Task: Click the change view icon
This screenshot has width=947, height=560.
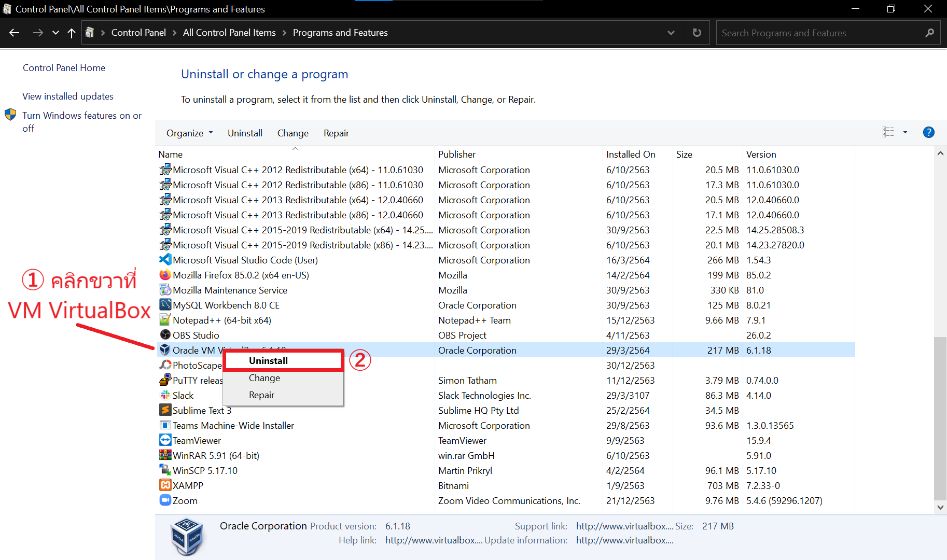Action: [x=888, y=132]
